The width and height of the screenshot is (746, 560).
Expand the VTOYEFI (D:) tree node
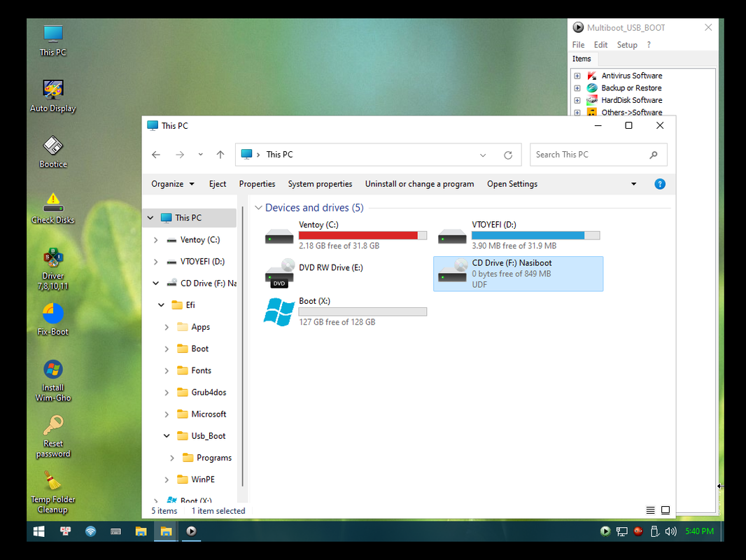155,262
